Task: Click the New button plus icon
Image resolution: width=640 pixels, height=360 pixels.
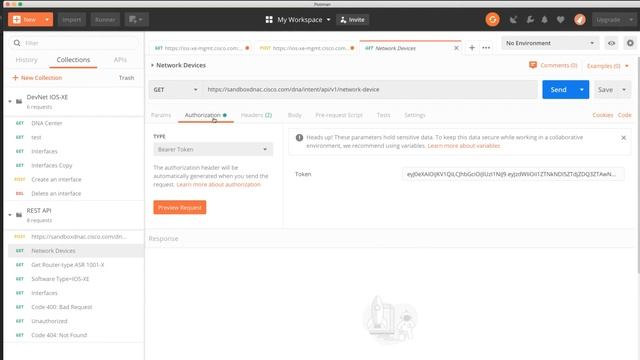Action: (x=17, y=20)
